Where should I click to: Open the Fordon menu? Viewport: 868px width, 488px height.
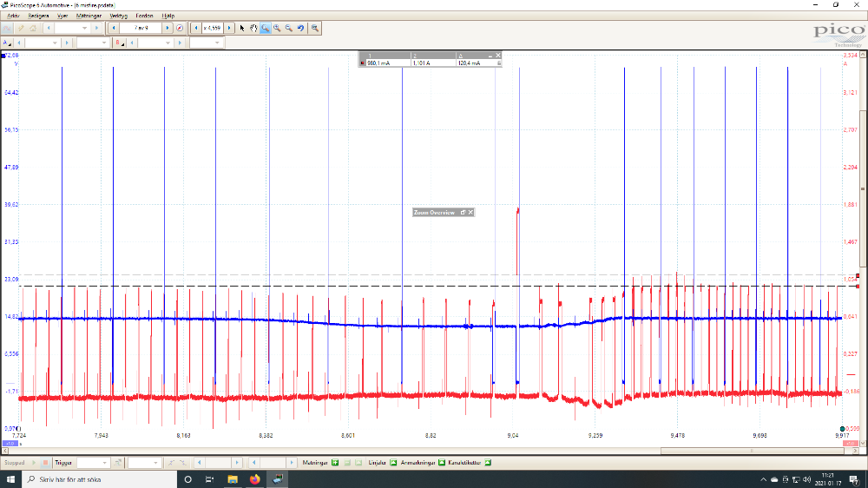point(144,16)
